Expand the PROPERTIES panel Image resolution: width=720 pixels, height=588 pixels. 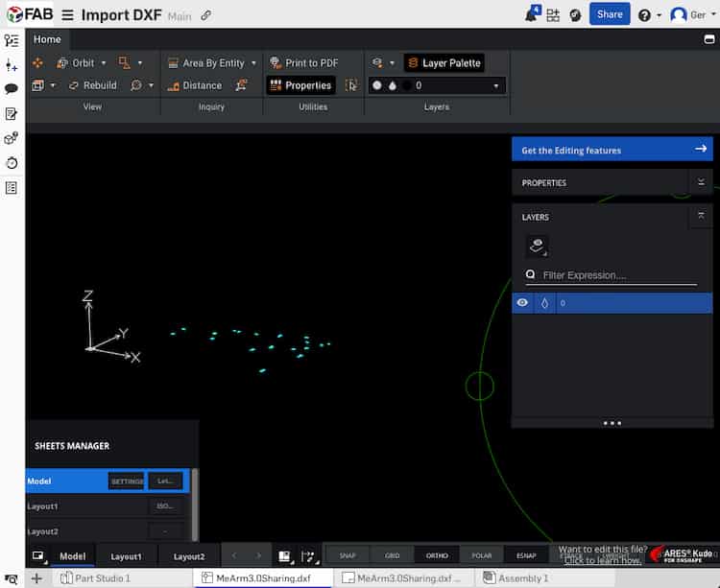pyautogui.click(x=701, y=182)
